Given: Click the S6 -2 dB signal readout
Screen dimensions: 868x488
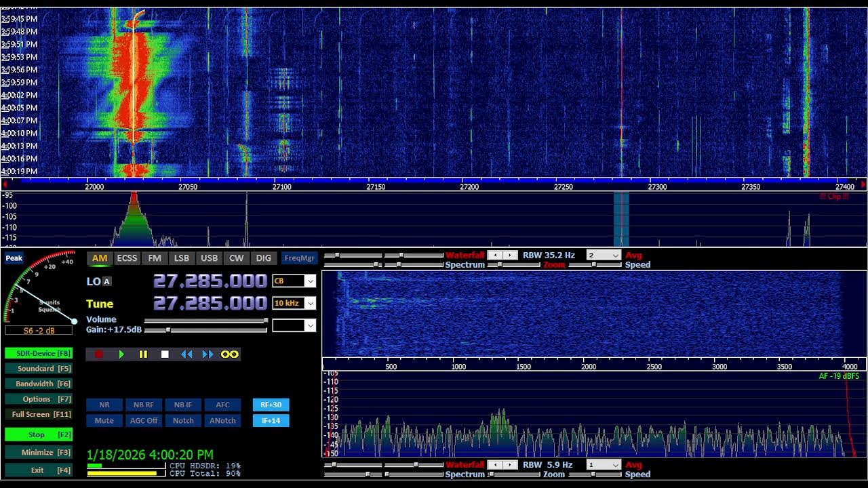Looking at the screenshot, I should pyautogui.click(x=39, y=331).
